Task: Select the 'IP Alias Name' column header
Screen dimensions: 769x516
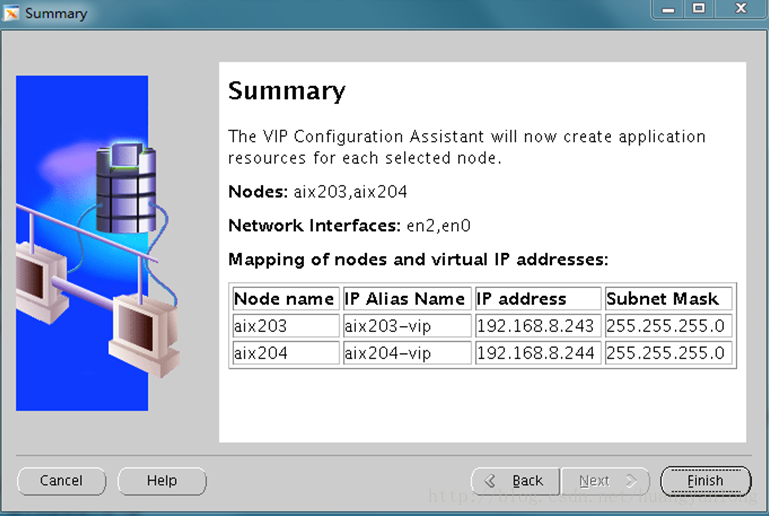Action: [x=407, y=299]
